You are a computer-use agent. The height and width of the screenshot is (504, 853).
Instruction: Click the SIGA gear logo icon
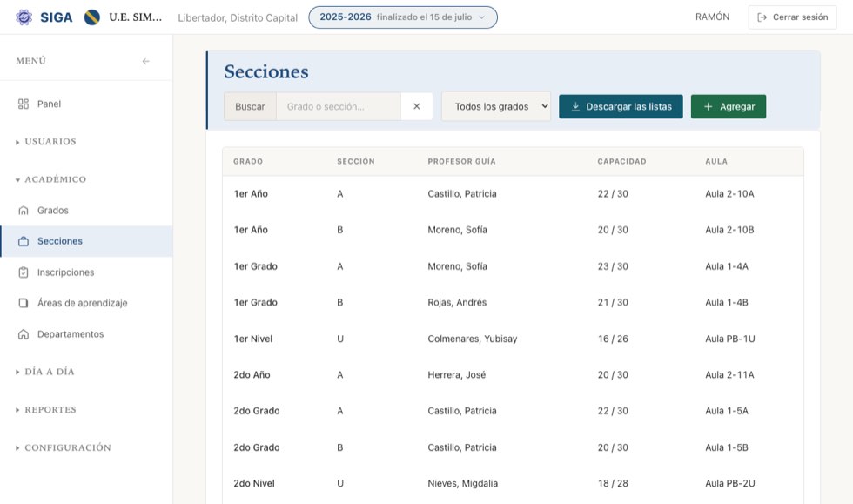pos(24,17)
